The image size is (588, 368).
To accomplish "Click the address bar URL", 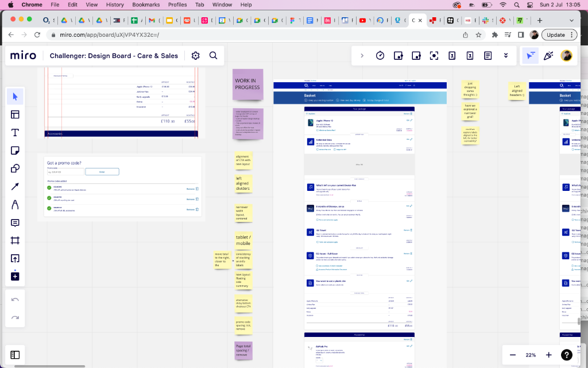I will tap(109, 34).
